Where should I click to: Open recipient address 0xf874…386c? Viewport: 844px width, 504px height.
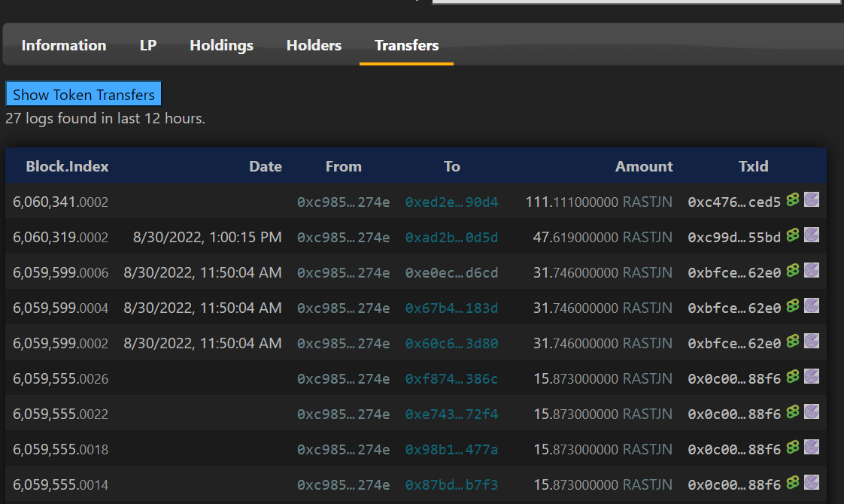pyautogui.click(x=451, y=378)
